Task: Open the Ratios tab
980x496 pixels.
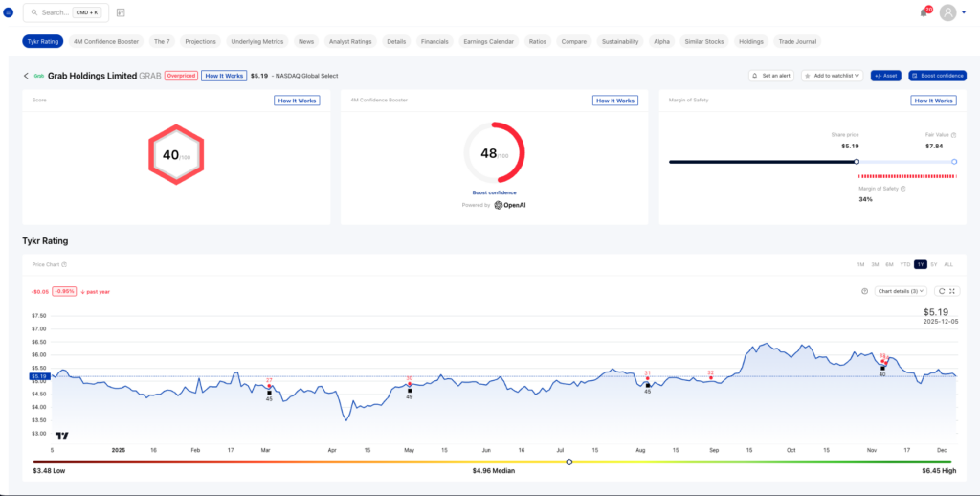Action: 538,41
